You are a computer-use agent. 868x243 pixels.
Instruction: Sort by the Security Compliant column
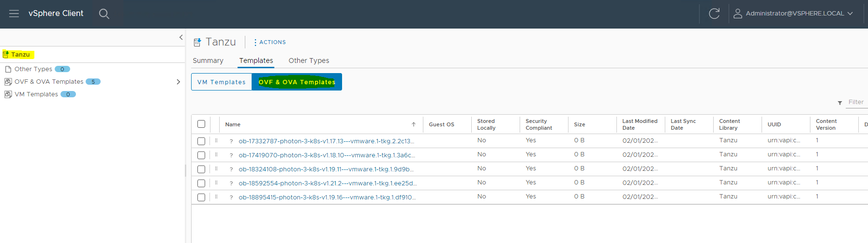tap(539, 124)
